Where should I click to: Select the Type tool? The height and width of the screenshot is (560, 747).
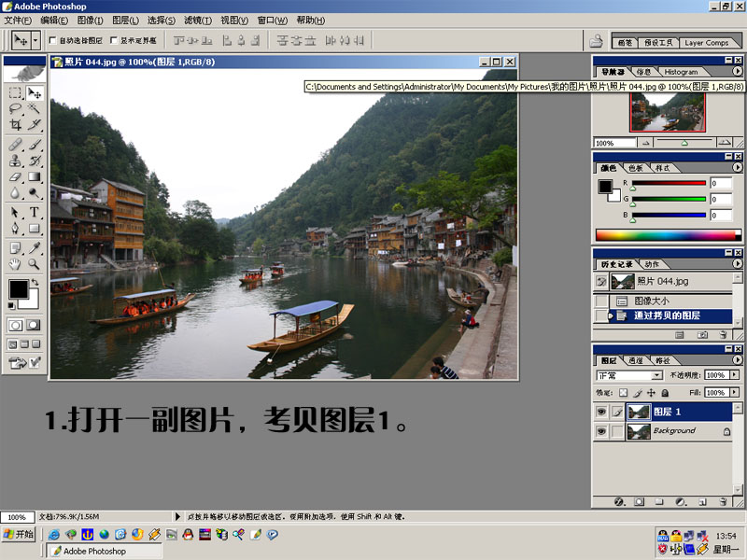pos(35,213)
